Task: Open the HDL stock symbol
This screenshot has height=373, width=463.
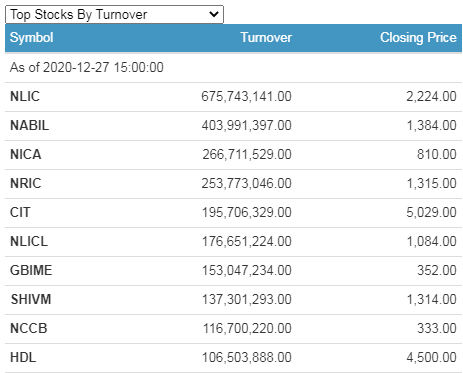Action: point(23,358)
